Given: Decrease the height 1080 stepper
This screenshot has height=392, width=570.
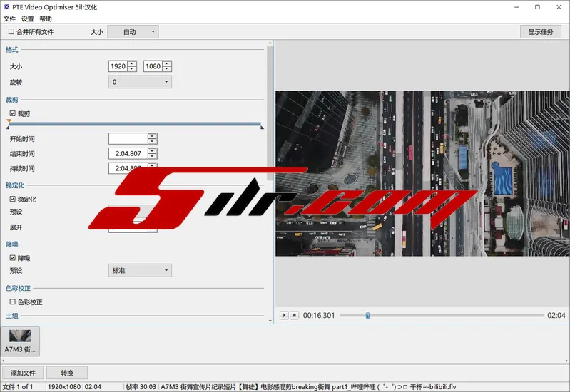Looking at the screenshot, I should coord(167,69).
